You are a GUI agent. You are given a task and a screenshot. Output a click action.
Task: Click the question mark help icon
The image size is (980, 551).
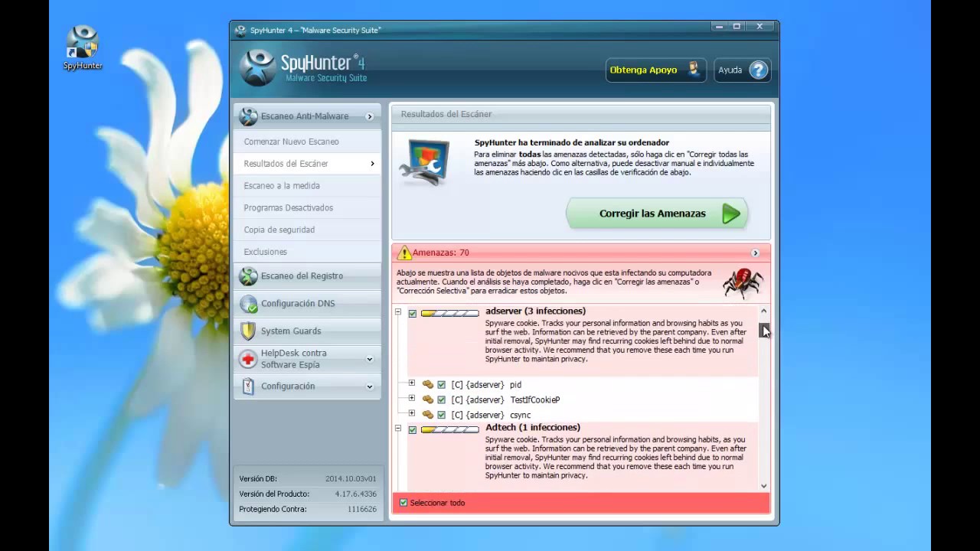point(758,70)
